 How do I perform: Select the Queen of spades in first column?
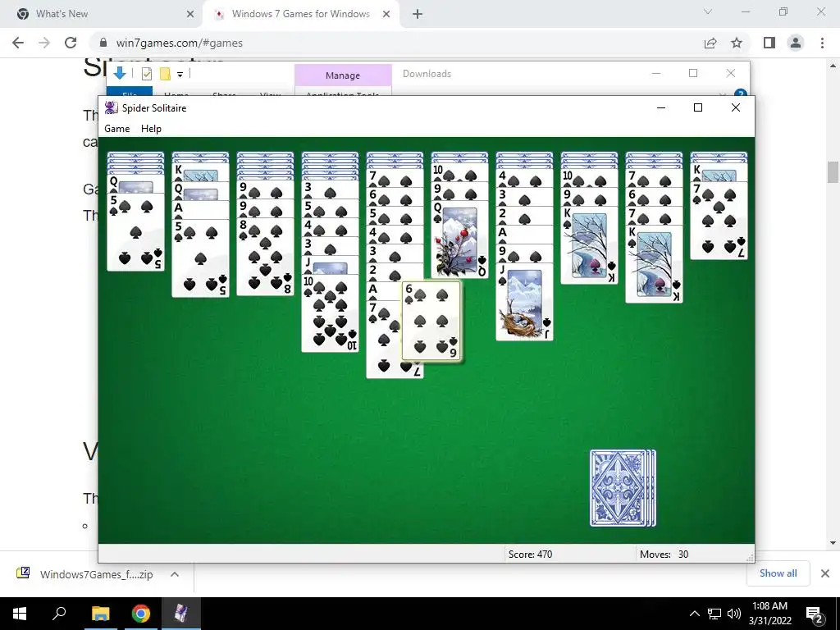(135, 184)
